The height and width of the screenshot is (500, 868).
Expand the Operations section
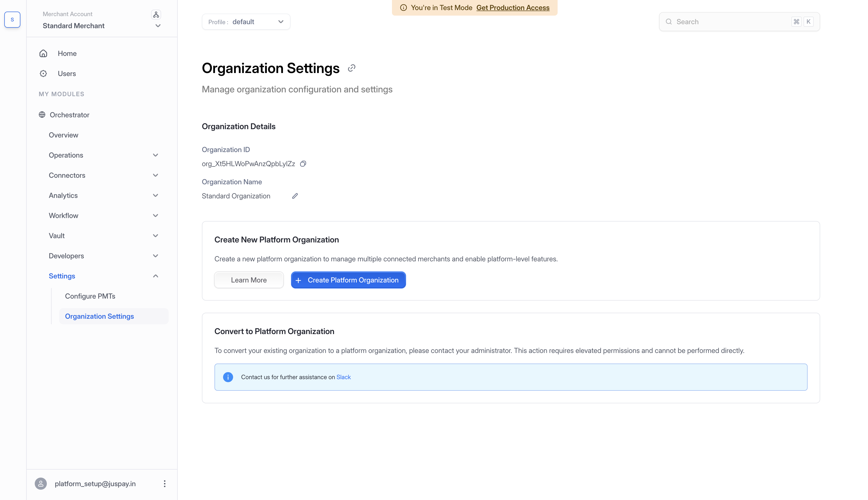pyautogui.click(x=155, y=155)
